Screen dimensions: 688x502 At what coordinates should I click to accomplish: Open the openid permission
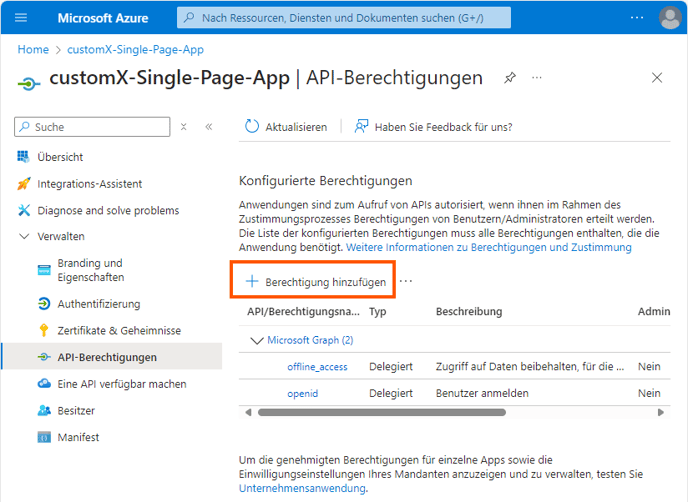pos(303,394)
